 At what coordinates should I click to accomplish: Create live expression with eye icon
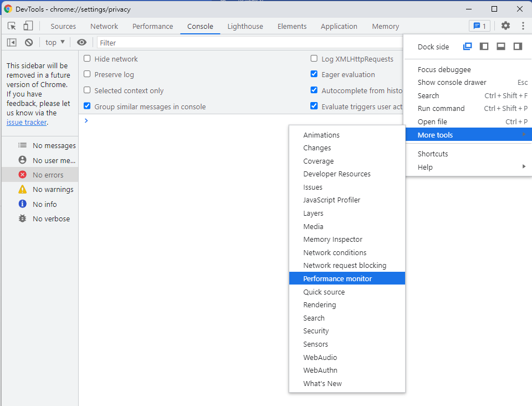pos(81,42)
